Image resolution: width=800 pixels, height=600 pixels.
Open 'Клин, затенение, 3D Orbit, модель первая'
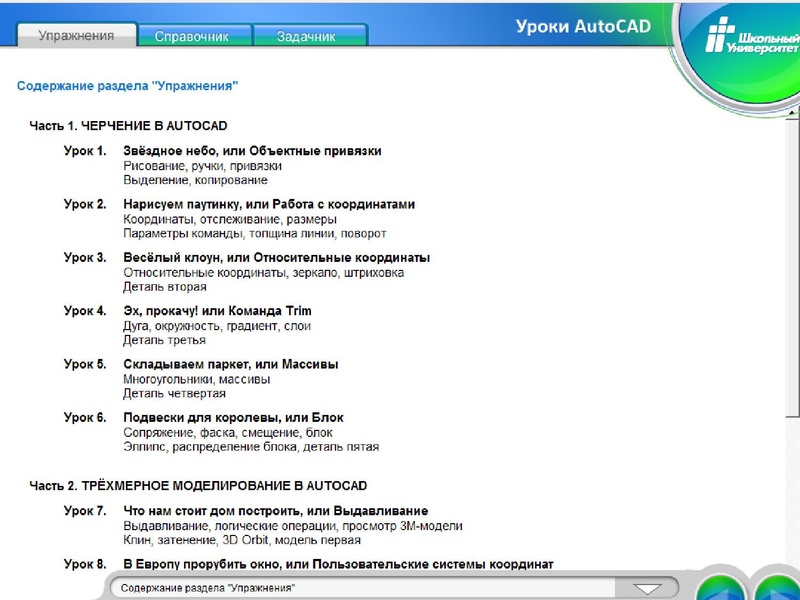pyautogui.click(x=241, y=541)
